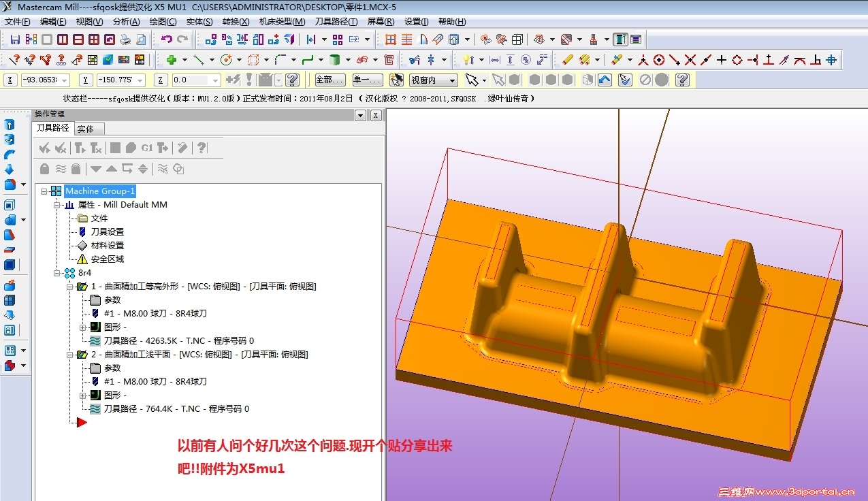Switch to the 刀具路径 tab
868x501 pixels.
(x=52, y=128)
